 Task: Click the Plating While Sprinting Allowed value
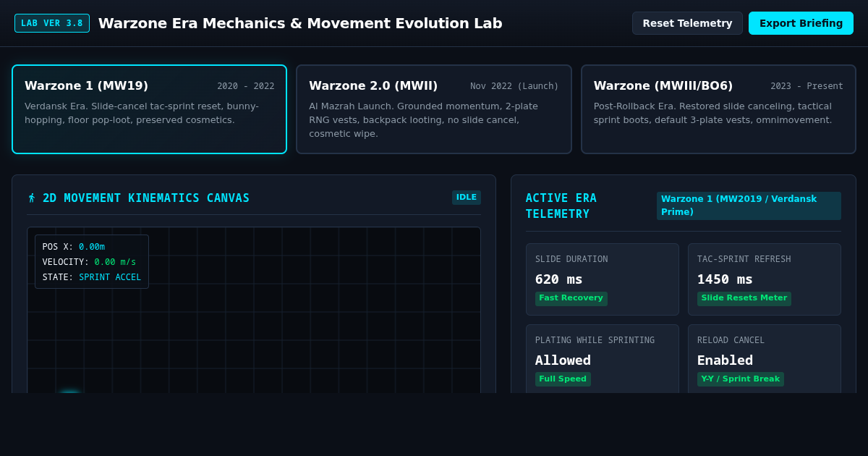(x=563, y=360)
